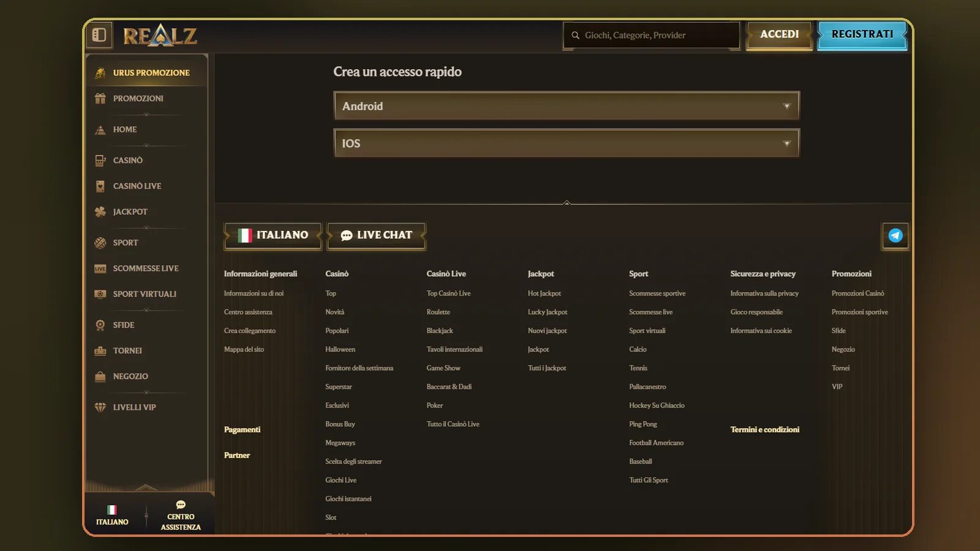Open the Mappa del sito link
Image resolution: width=980 pixels, height=551 pixels.
click(244, 350)
